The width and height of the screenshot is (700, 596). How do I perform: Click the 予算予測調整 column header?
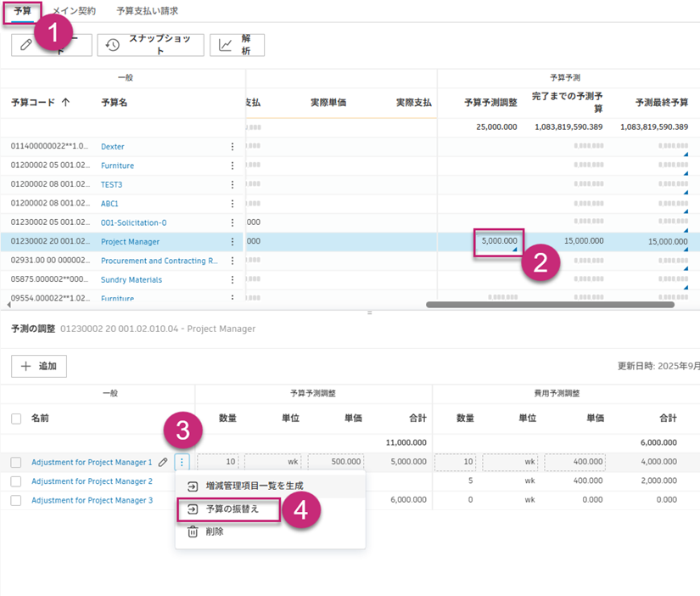point(490,103)
